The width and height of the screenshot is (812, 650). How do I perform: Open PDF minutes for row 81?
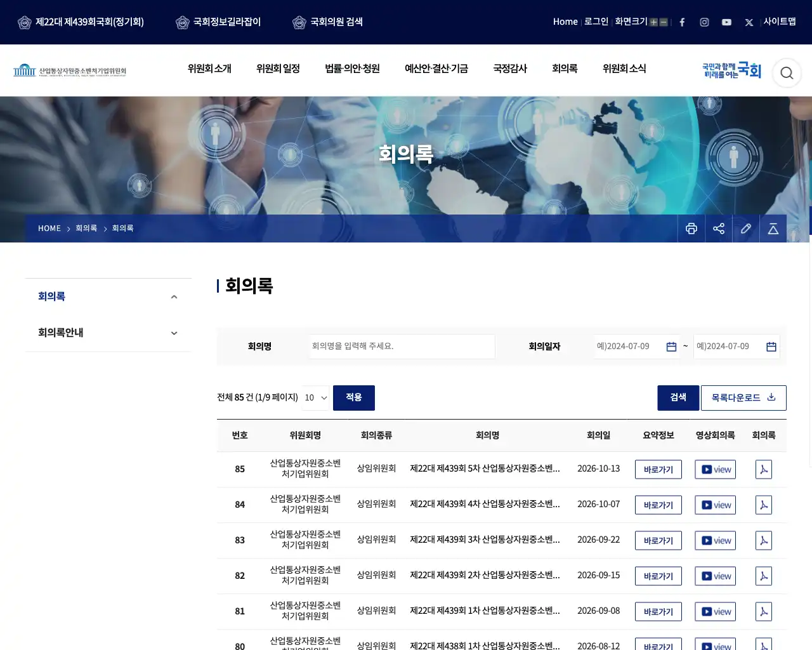click(x=764, y=612)
